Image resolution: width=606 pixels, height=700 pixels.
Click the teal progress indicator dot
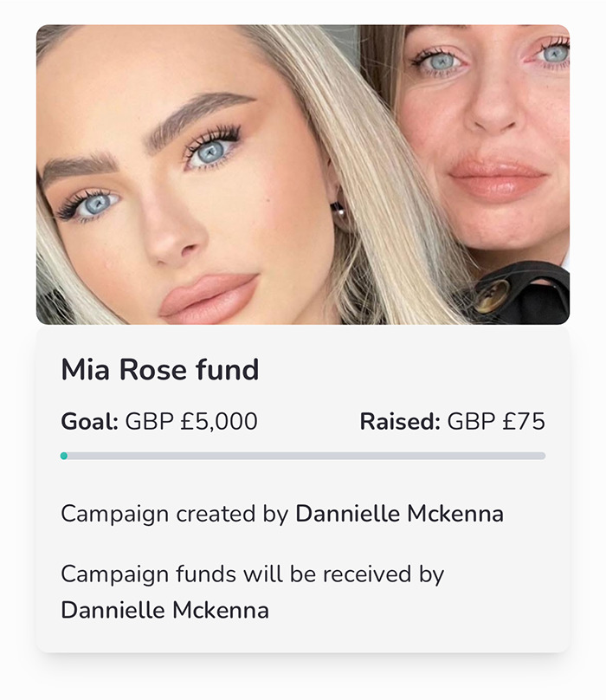63,453
